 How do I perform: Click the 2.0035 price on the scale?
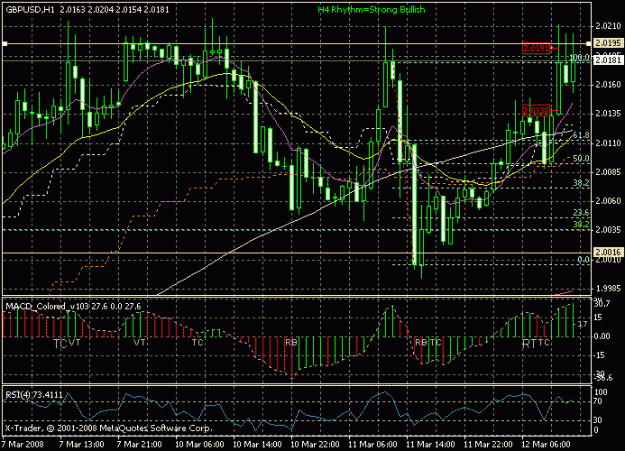pos(608,230)
